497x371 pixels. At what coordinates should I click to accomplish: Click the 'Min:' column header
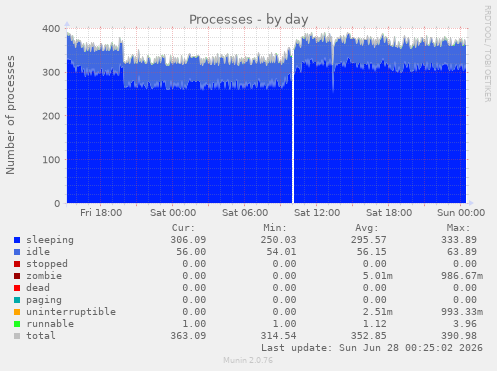coord(275,228)
